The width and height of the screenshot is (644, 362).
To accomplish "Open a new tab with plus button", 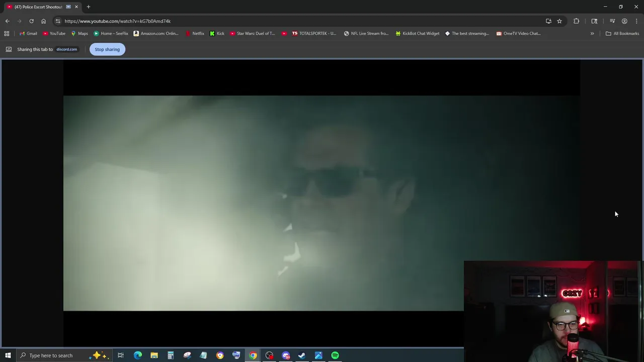I will tap(88, 7).
